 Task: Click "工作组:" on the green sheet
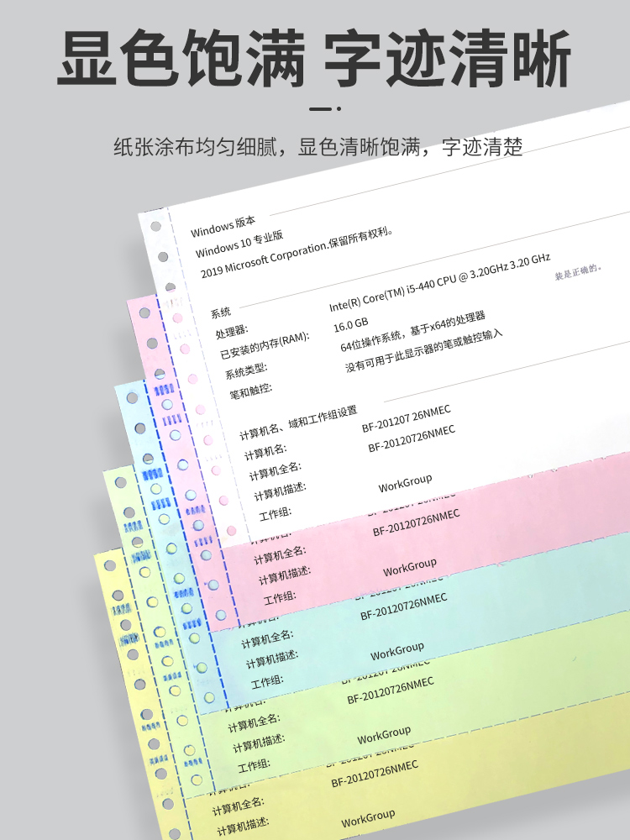point(254,766)
